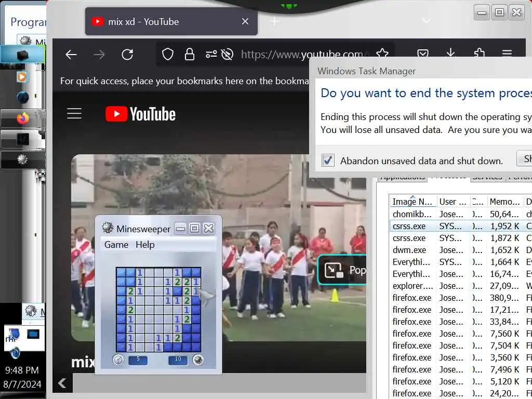
Task: Click the Firefox forward arrow
Action: pos(99,54)
